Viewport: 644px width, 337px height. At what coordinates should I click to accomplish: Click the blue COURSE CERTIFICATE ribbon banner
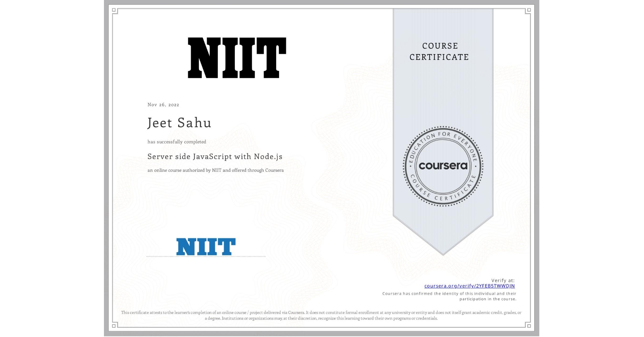coord(443,109)
